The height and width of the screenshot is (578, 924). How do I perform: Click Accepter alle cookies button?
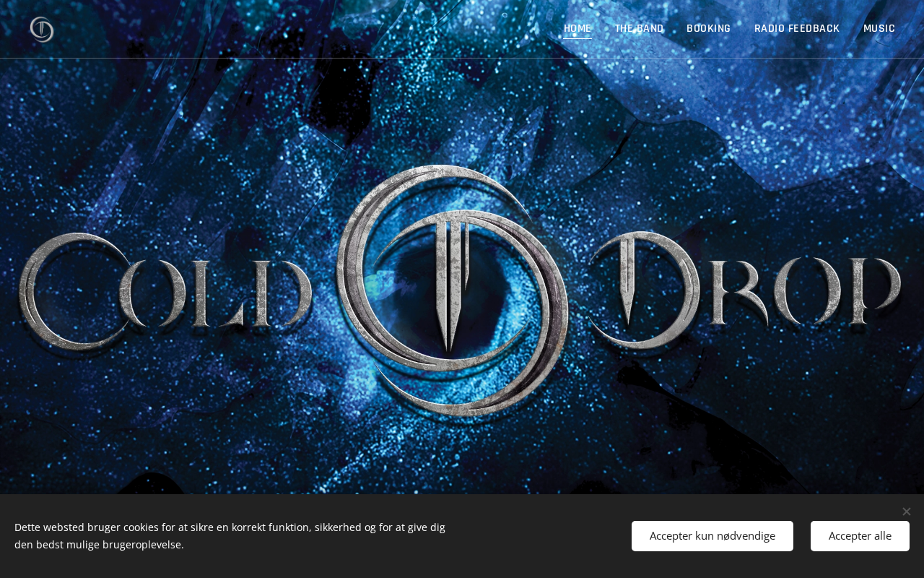(x=860, y=536)
